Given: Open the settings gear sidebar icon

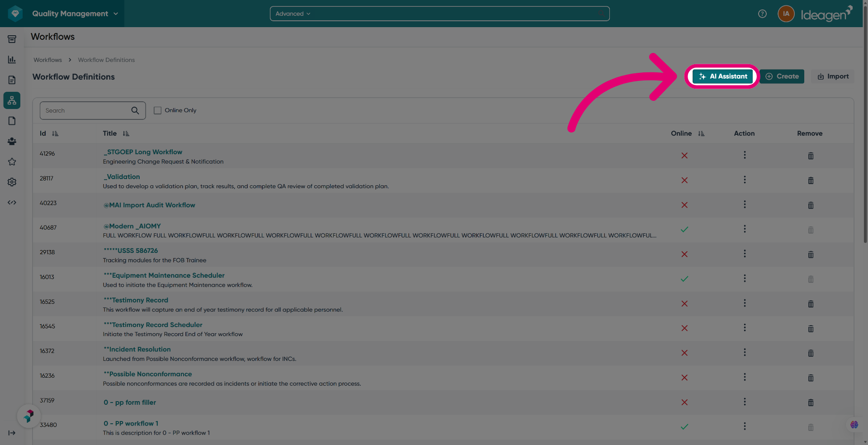Looking at the screenshot, I should pyautogui.click(x=12, y=182).
